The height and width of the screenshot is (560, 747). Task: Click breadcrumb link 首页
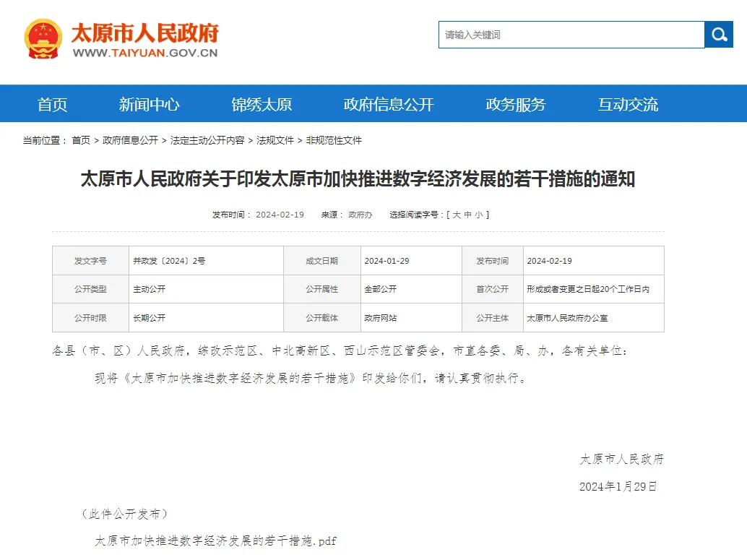(x=81, y=140)
